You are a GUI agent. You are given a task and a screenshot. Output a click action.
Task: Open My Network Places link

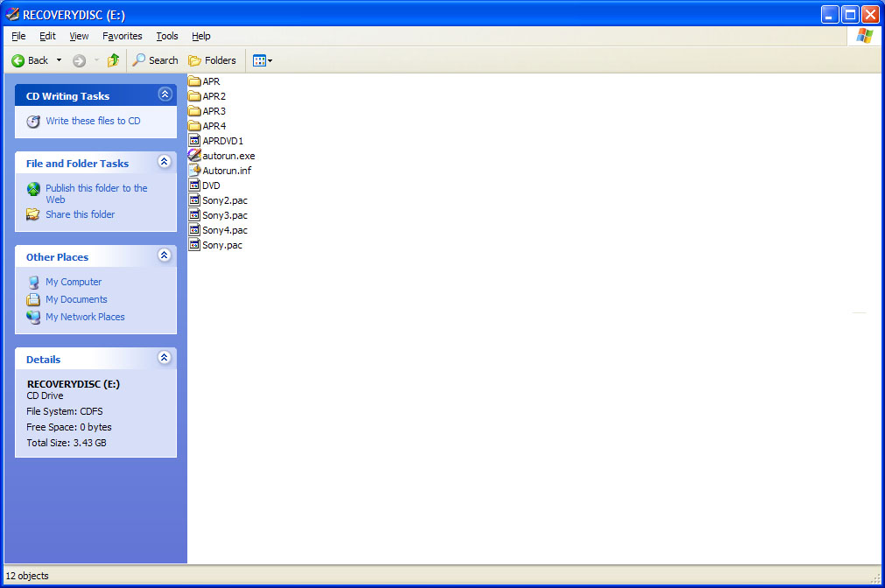pyautogui.click(x=85, y=317)
